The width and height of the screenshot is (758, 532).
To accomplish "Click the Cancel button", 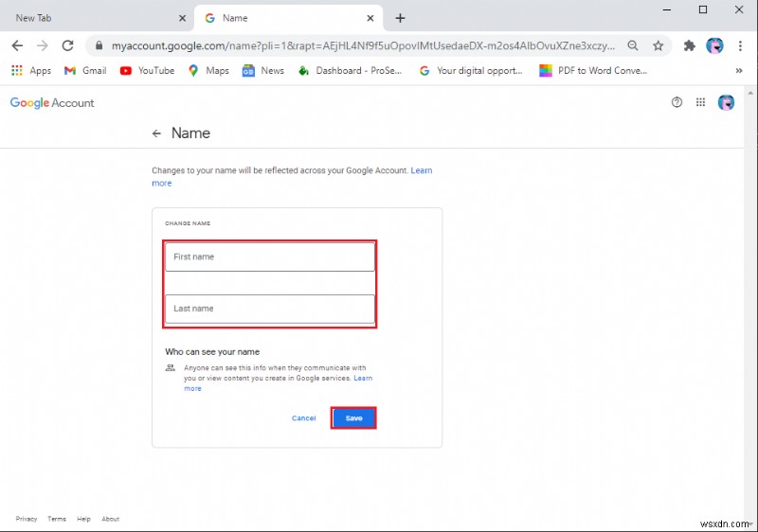I will click(303, 418).
